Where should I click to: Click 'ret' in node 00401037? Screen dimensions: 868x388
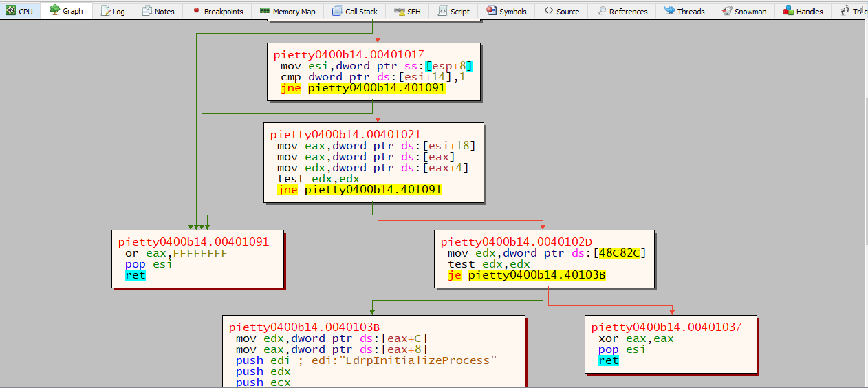(608, 360)
